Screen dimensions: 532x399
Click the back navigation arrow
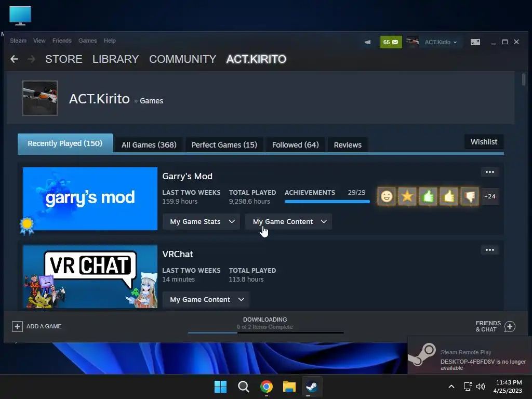tap(14, 59)
